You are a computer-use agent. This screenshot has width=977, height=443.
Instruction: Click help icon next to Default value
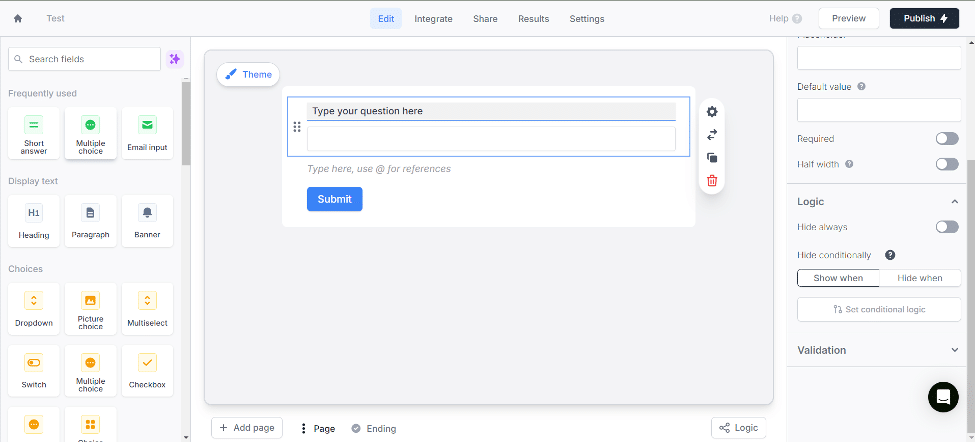click(861, 87)
